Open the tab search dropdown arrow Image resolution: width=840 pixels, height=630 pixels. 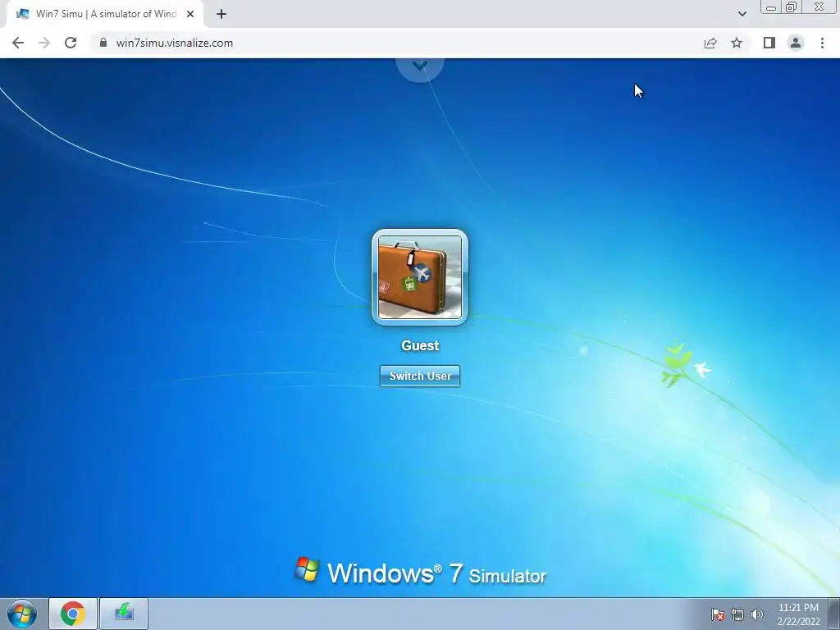tap(742, 14)
